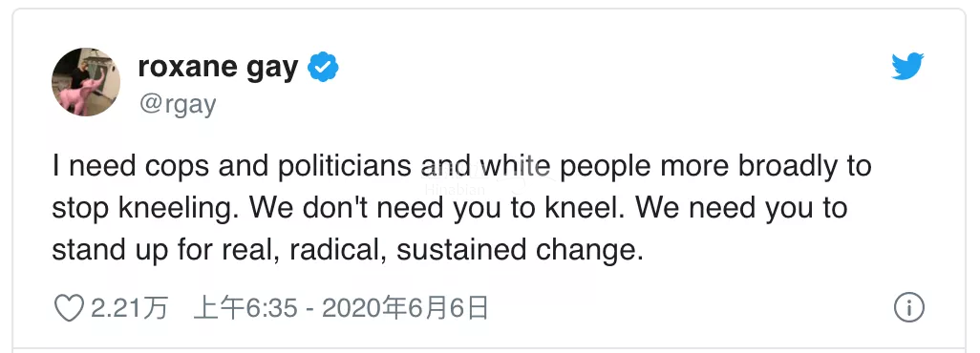Open the 上午6:35 tweet timestamp
980x353 pixels.
pyautogui.click(x=245, y=308)
